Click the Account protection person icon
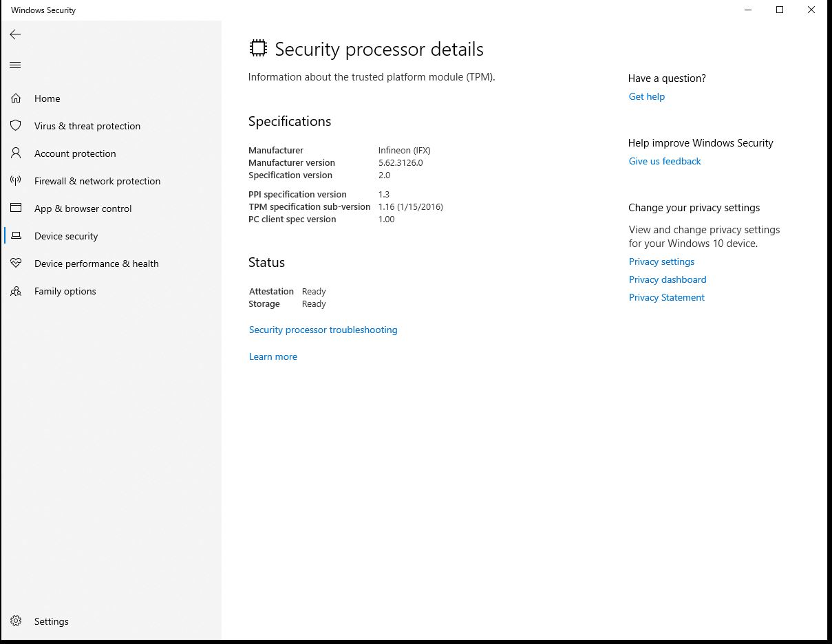Viewport: 832px width, 644px height. pos(16,153)
